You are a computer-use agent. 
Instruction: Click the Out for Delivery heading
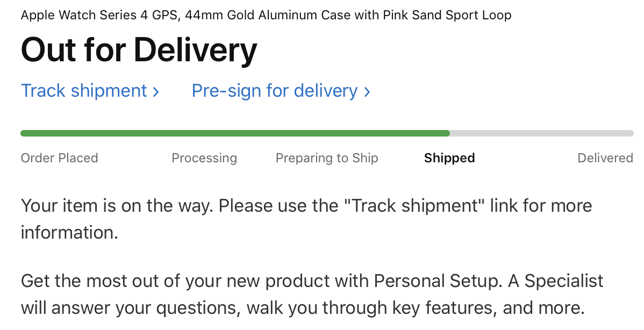point(139,50)
